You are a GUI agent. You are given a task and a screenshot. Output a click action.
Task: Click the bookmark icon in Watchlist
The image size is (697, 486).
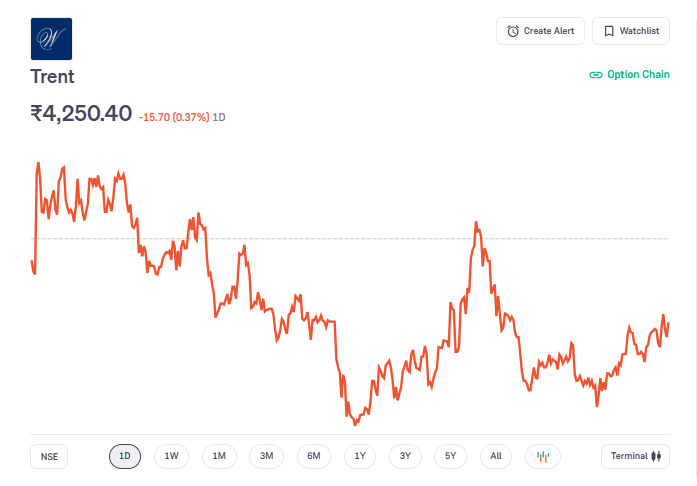point(609,31)
